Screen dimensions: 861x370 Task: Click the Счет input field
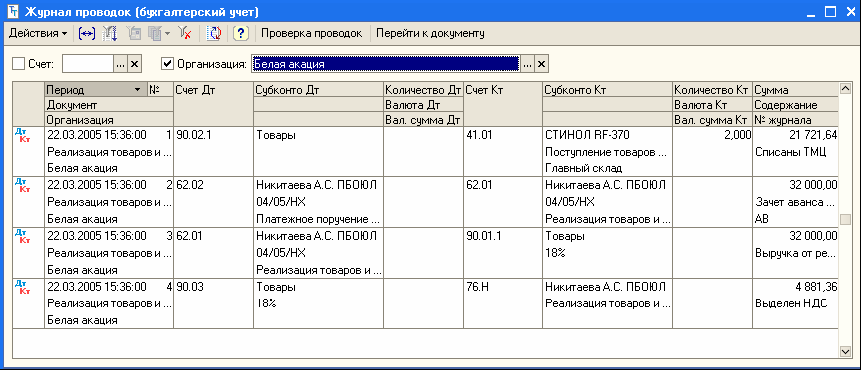[x=88, y=64]
